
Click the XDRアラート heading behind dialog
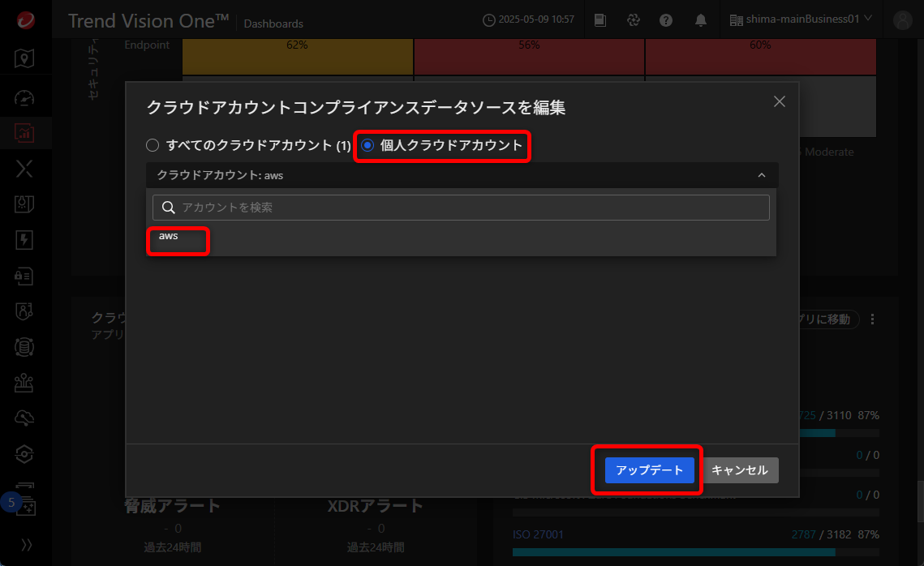376,505
